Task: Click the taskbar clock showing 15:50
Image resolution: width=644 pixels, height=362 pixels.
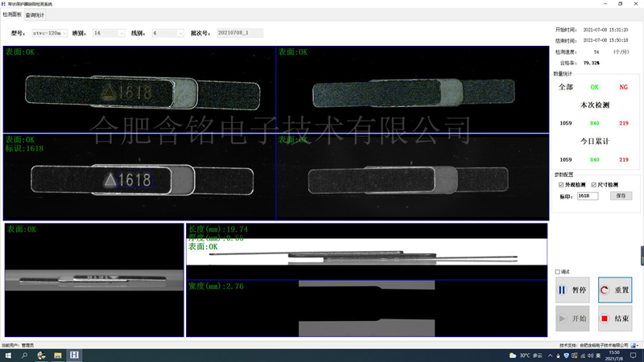Action: pos(614,356)
